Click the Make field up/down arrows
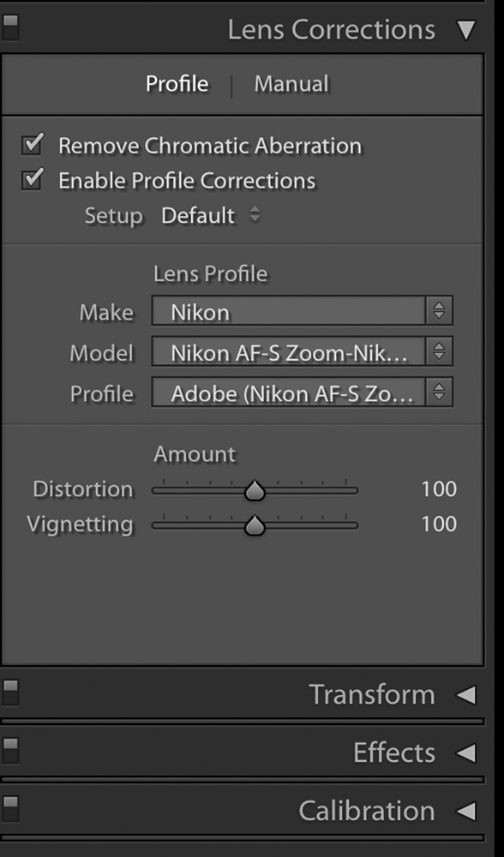 [439, 310]
